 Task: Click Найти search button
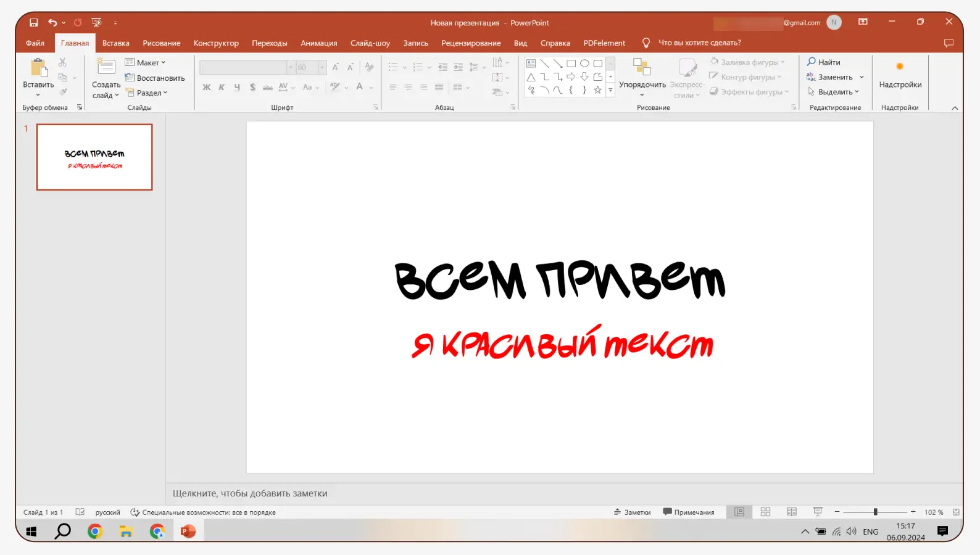tap(823, 62)
